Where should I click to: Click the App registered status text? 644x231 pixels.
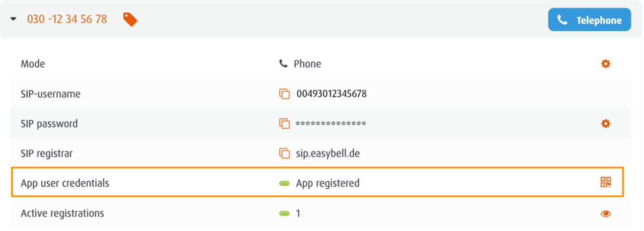pos(328,183)
